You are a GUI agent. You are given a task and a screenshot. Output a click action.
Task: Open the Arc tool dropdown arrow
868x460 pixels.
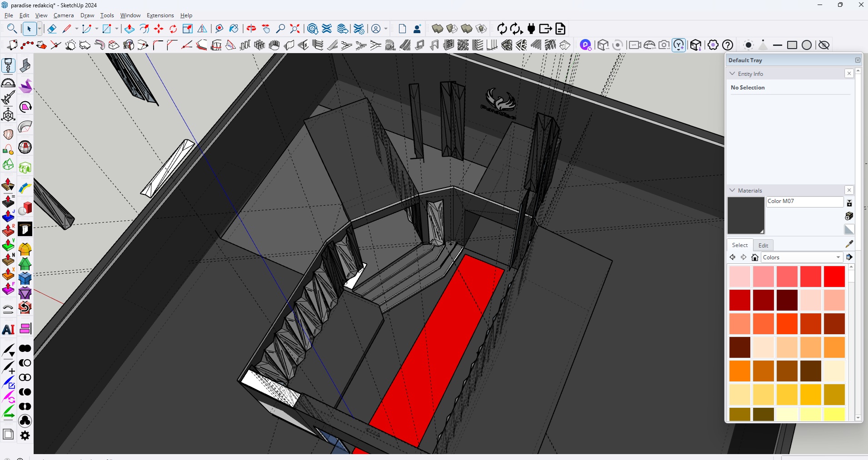(96, 29)
